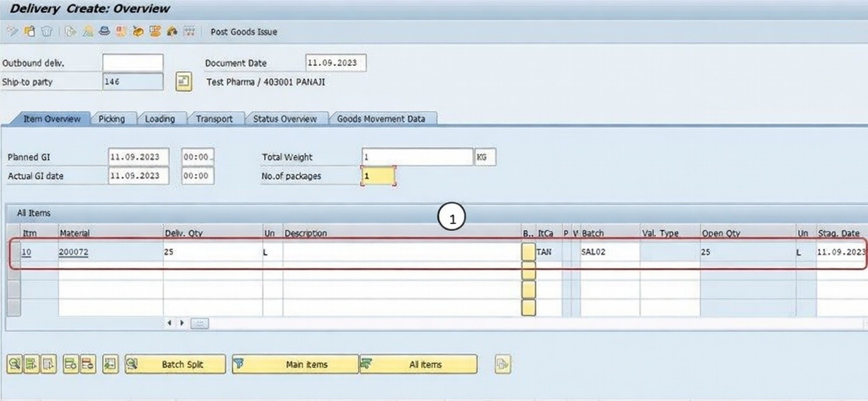Click the pack items box toolbar icon
The image size is (868, 401).
[138, 31]
